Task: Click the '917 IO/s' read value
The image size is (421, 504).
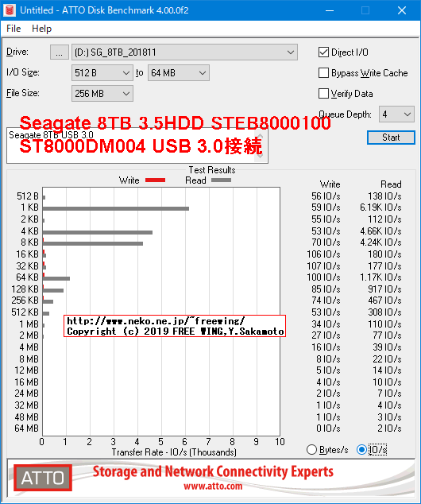Action: (384, 289)
